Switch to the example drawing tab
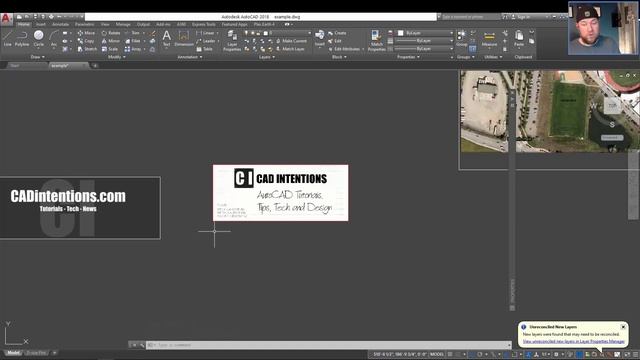640x360 pixels. [68, 65]
